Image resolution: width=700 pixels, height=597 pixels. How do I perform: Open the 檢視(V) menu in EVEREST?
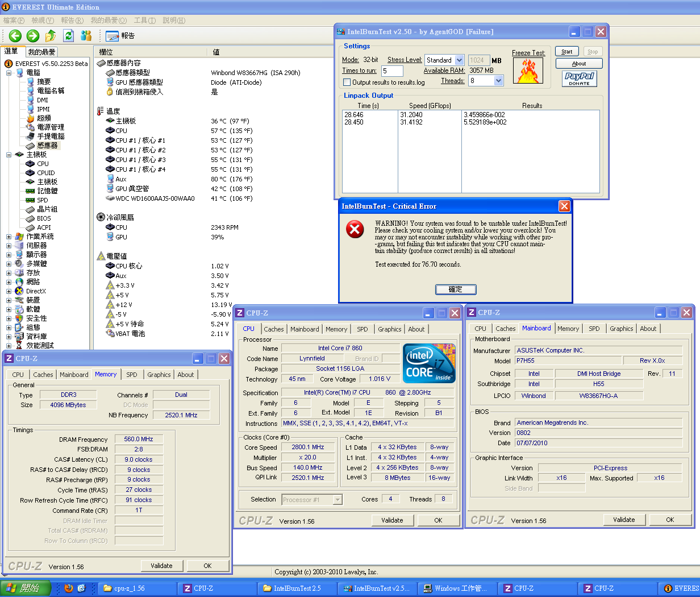pos(43,20)
